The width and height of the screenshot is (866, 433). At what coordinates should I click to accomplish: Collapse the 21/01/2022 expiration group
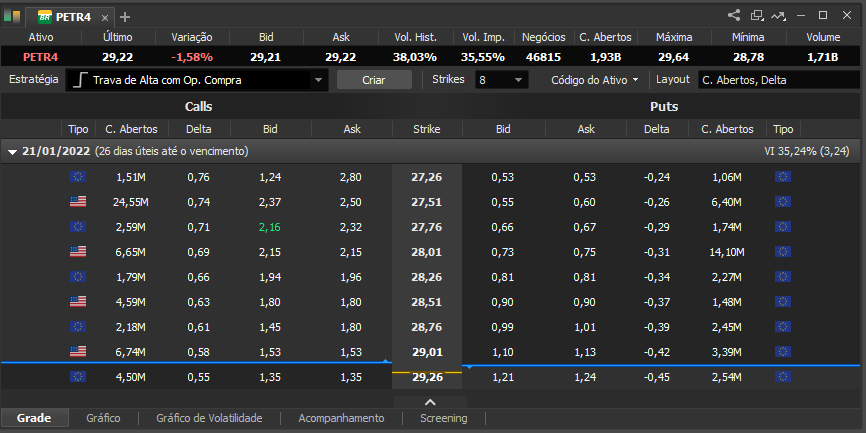click(13, 152)
